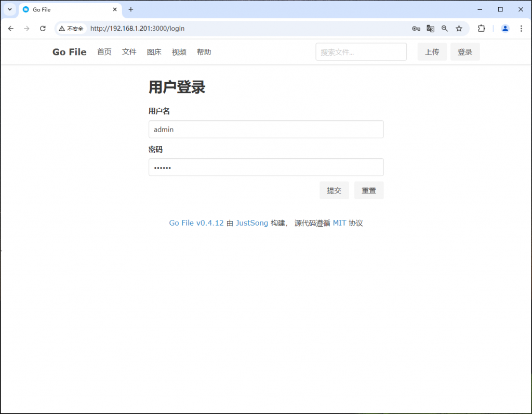The image size is (532, 414).
Task: Go back using the back arrow icon
Action: (x=10, y=29)
